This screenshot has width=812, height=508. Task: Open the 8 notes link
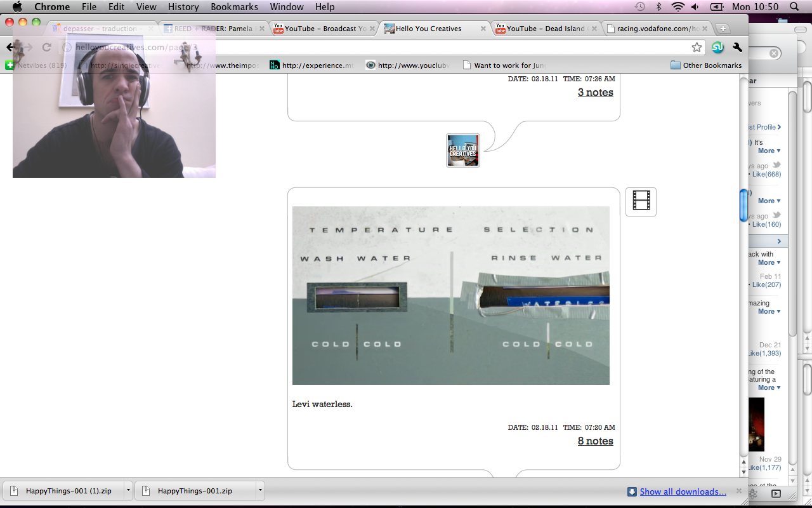(x=595, y=441)
